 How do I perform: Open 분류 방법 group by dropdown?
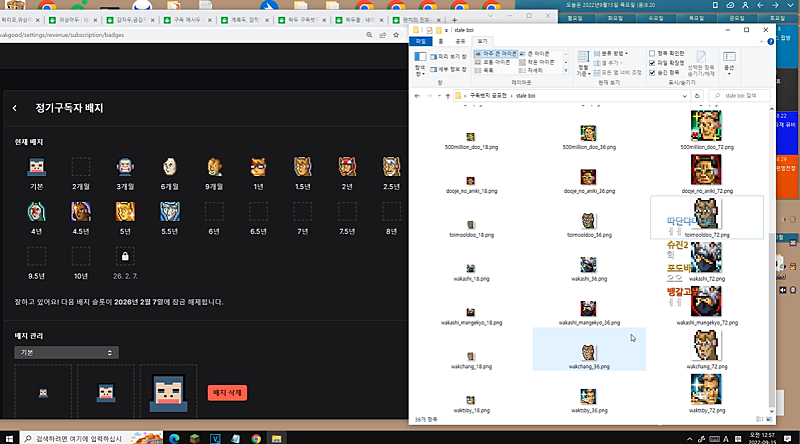pos(611,54)
